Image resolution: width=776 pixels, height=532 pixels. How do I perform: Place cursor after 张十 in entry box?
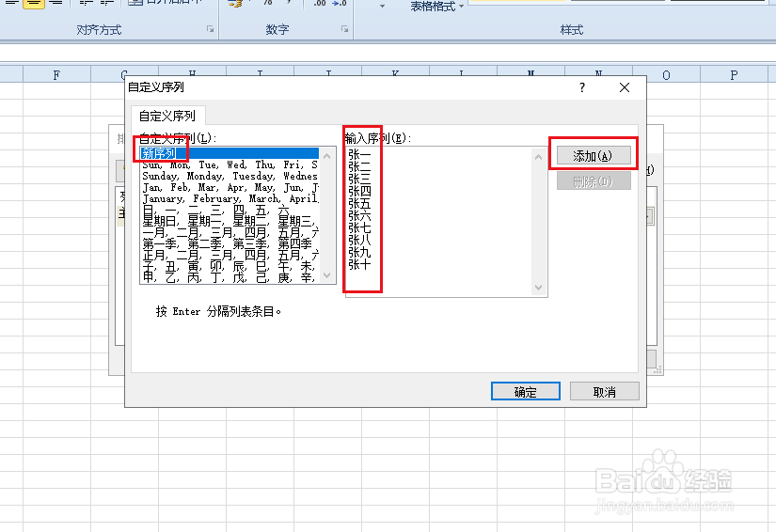pos(372,265)
